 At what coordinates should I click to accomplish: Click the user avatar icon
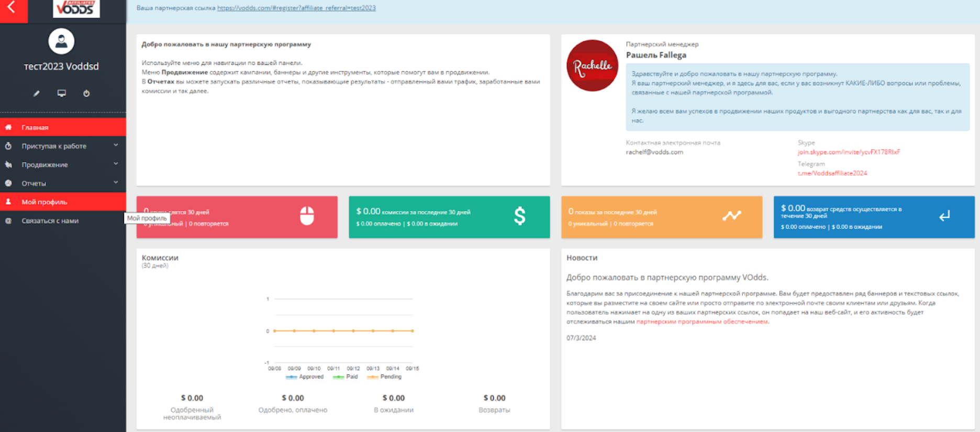(61, 41)
